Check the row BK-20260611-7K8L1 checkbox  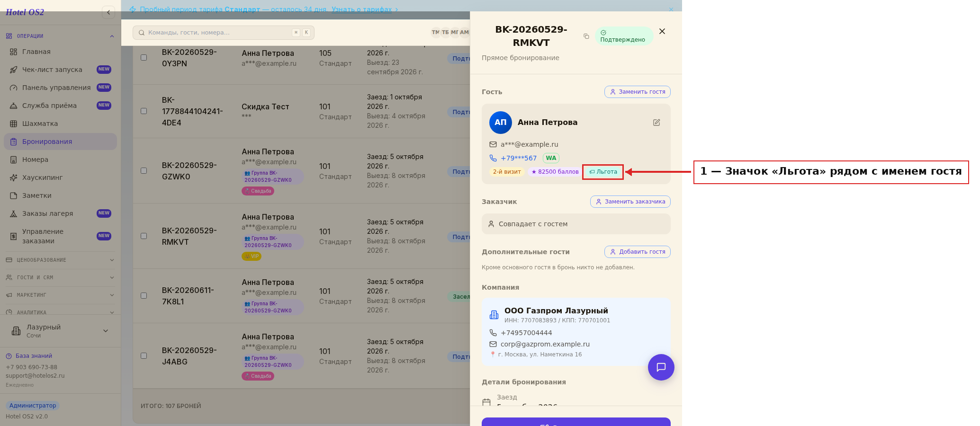click(x=144, y=296)
